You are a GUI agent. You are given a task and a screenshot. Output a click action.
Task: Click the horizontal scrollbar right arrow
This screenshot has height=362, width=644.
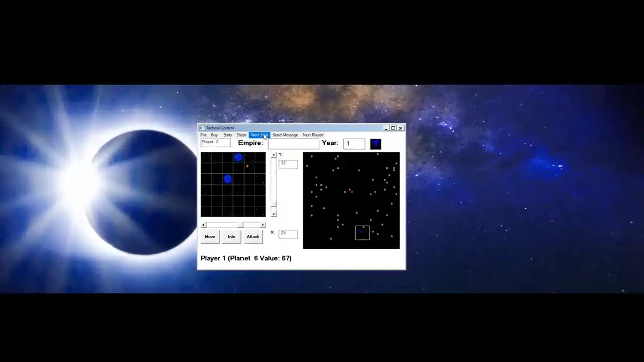[263, 225]
